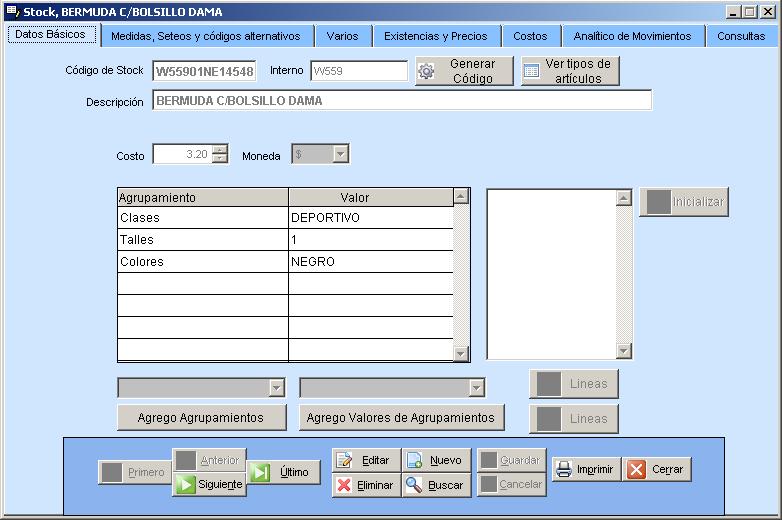The height and width of the screenshot is (520, 782).
Task: Go to next record with Siguiente
Action: pos(209,485)
